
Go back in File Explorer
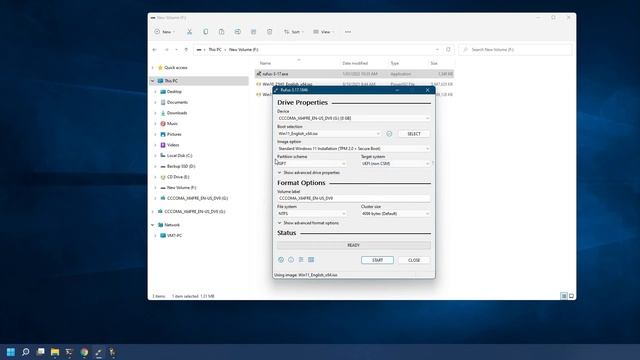(x=155, y=50)
